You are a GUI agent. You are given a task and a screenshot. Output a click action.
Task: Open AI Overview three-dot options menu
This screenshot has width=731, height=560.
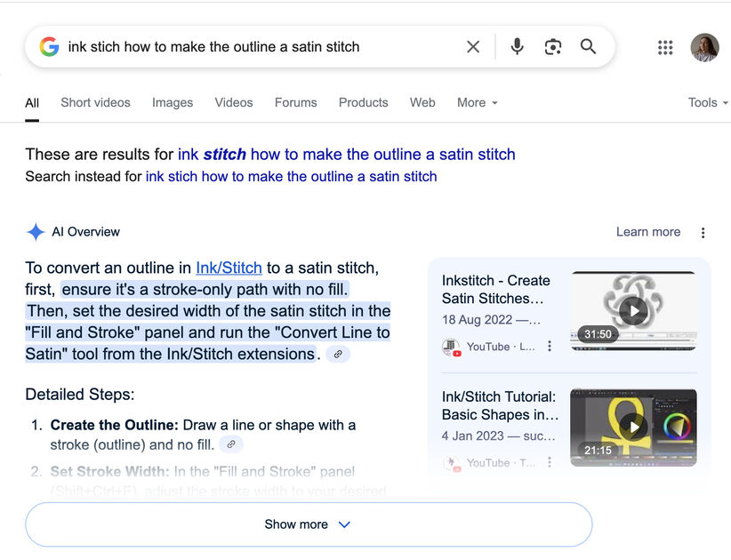click(703, 233)
